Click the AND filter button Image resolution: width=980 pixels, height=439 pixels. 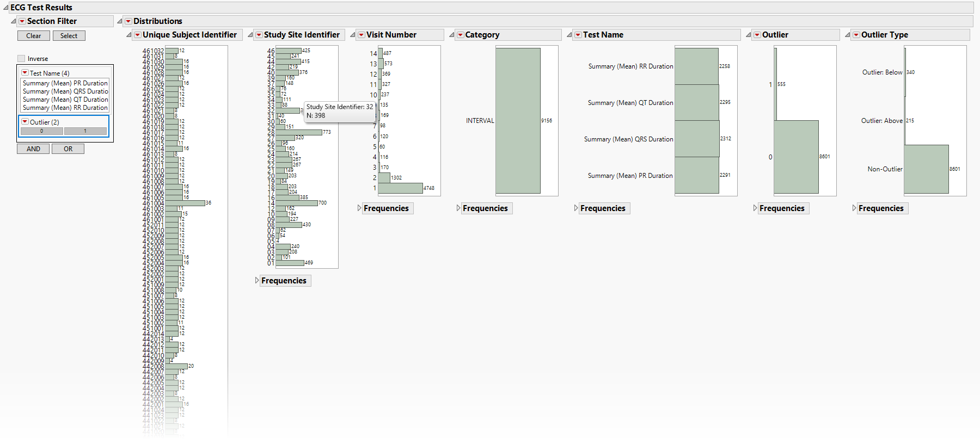point(33,149)
